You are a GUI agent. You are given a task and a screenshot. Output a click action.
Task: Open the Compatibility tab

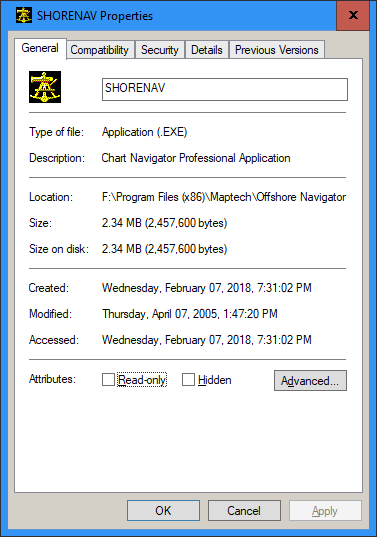[100, 50]
